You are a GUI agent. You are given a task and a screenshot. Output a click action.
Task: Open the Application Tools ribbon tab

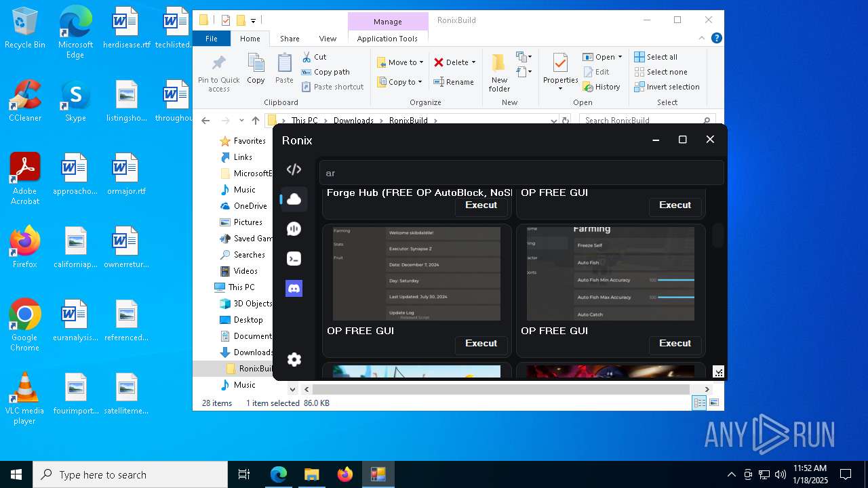(x=387, y=39)
